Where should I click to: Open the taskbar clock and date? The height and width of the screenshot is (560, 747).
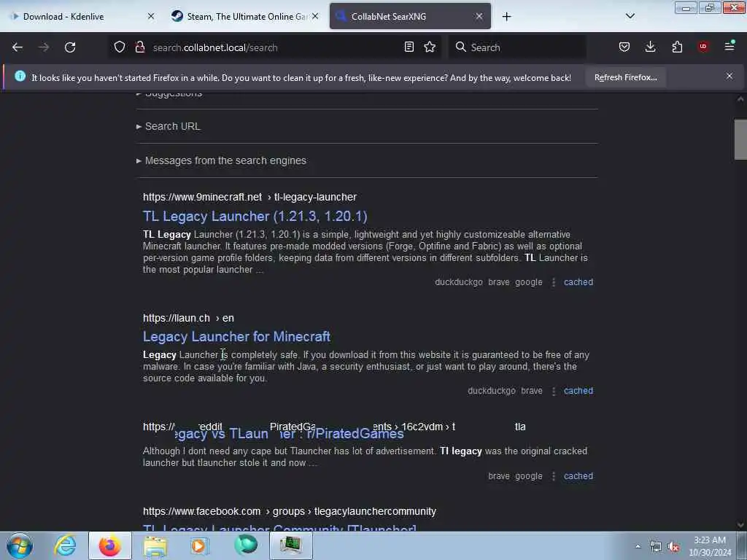click(710, 546)
